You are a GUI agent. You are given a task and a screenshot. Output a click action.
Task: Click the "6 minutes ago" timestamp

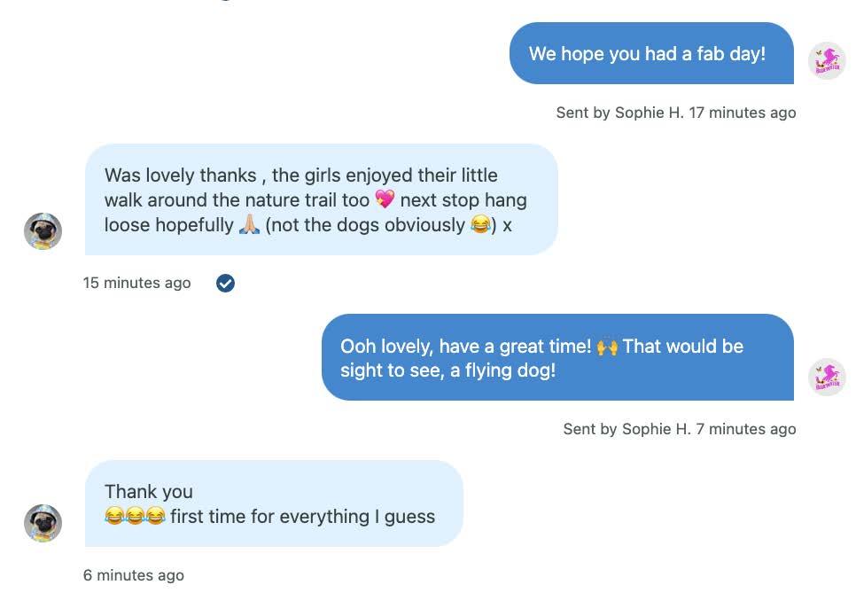point(134,575)
